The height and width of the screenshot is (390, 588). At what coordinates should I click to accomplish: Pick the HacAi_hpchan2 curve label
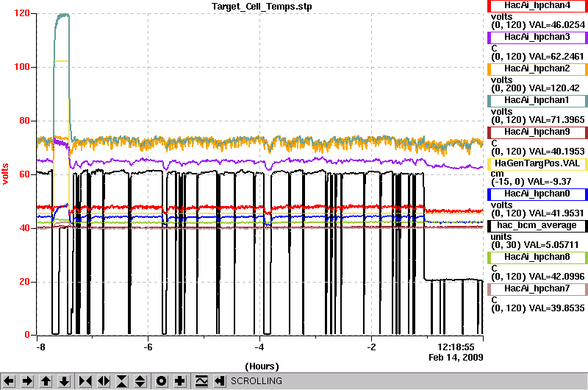coord(537,68)
